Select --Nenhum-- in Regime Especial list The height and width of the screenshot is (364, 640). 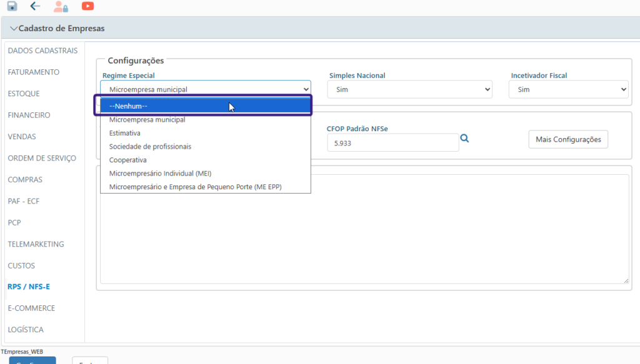202,106
